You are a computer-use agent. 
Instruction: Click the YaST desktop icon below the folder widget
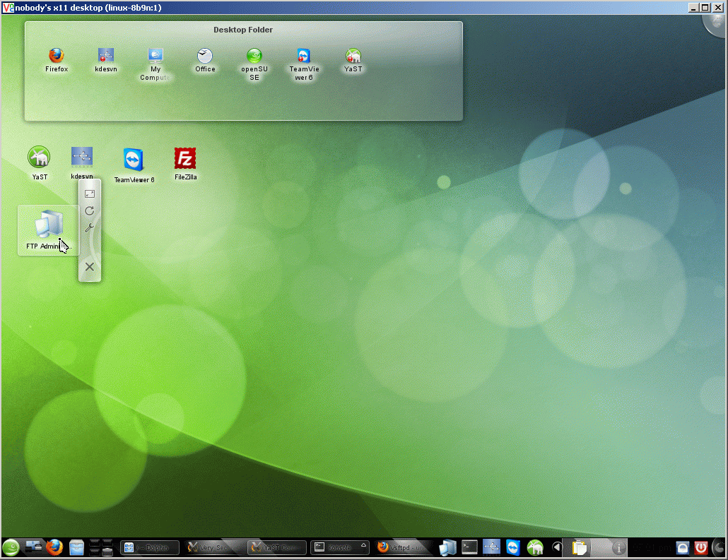tap(40, 162)
